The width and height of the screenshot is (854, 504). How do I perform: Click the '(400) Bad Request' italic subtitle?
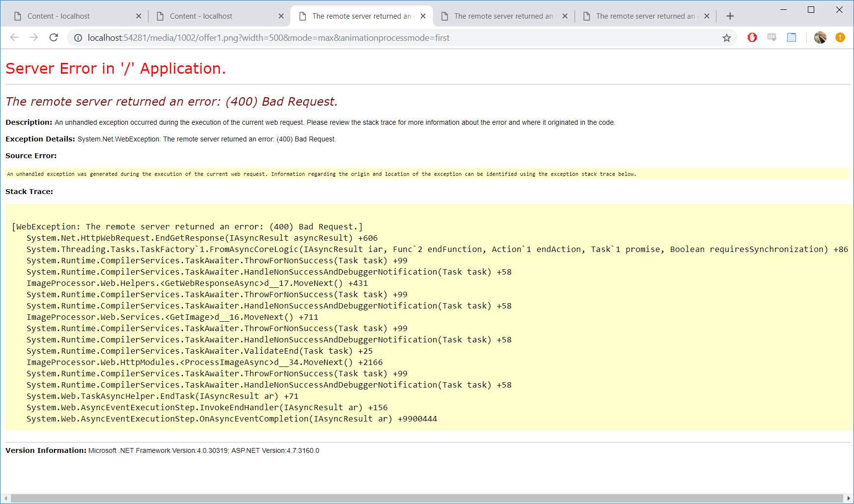[x=282, y=102]
